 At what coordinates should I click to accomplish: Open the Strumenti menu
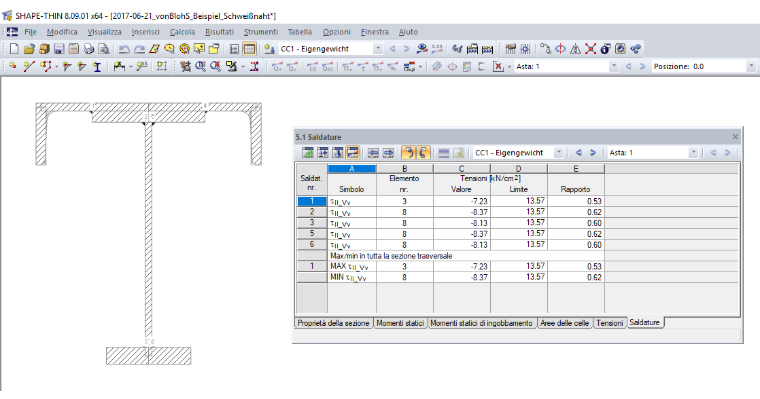pyautogui.click(x=261, y=32)
